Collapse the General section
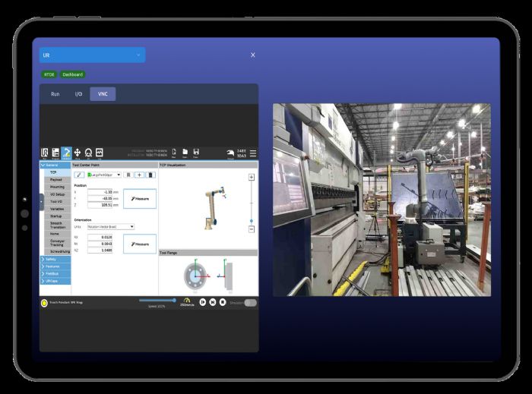This screenshot has height=394, width=532. pyautogui.click(x=55, y=165)
